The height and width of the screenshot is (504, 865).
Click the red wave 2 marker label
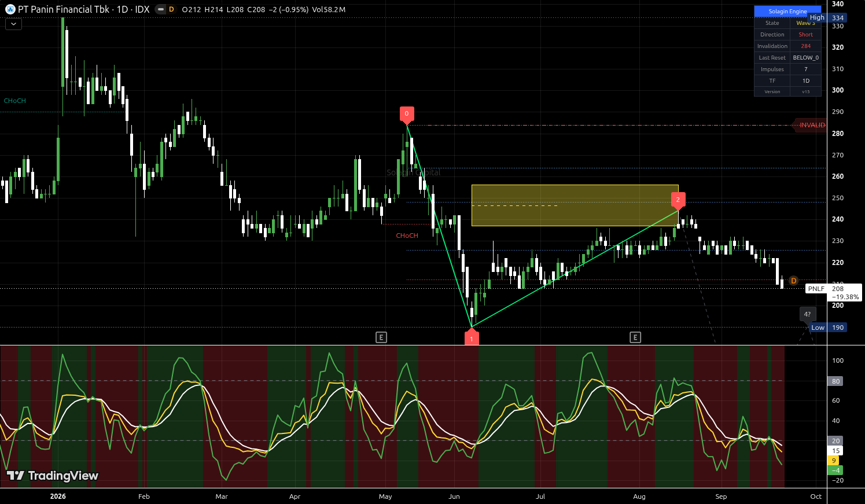(x=678, y=201)
